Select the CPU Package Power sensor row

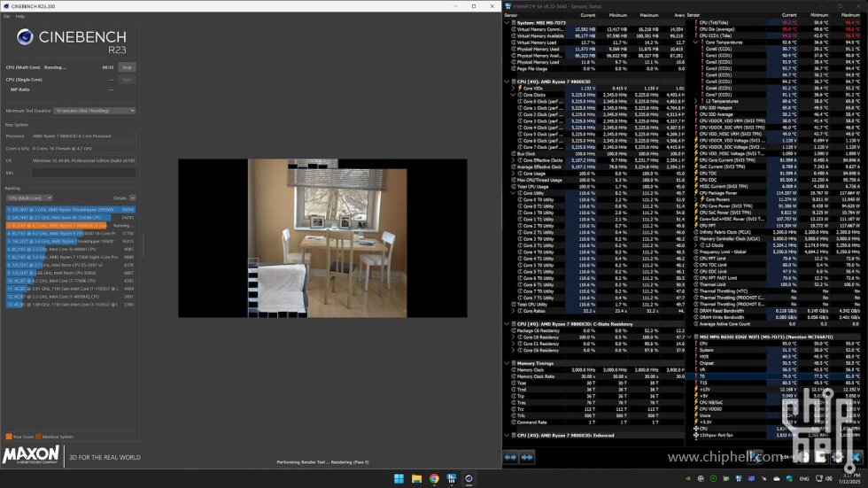[x=778, y=193]
